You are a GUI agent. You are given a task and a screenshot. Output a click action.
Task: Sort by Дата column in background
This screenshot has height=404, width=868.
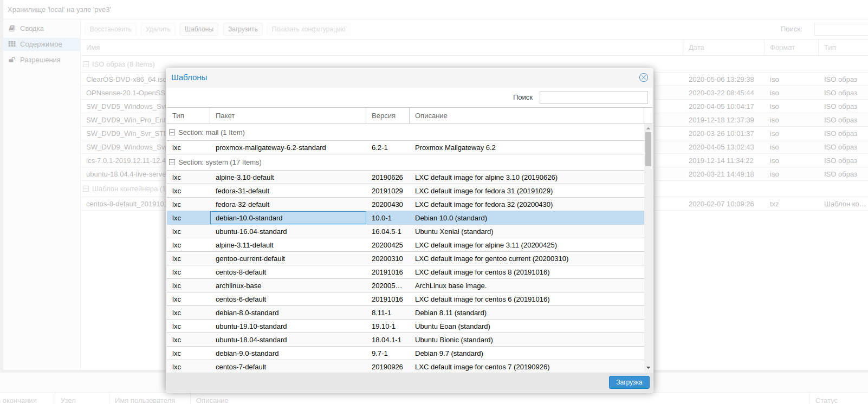click(x=723, y=48)
